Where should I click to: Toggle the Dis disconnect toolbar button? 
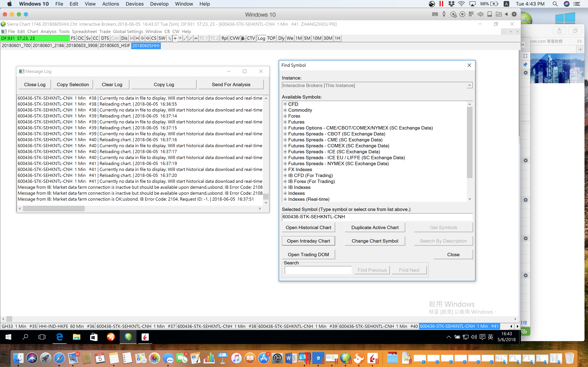[124, 38]
